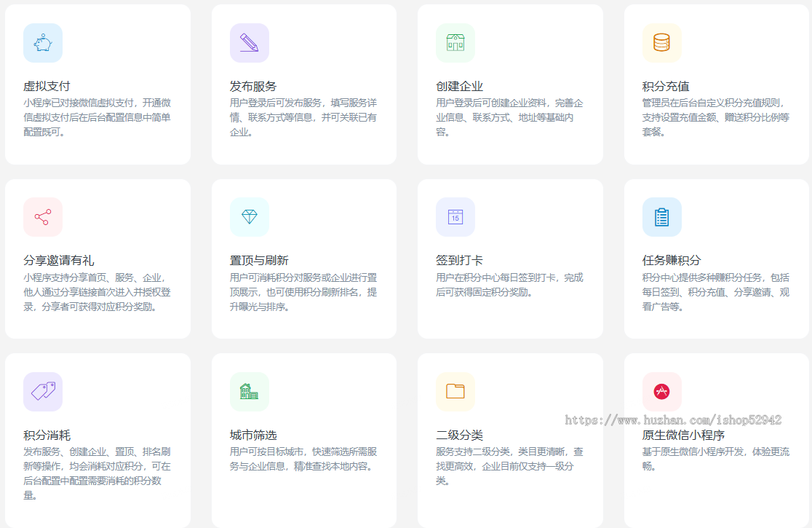Select the 积分充值 heading
Viewport: 812px width, 528px height.
tap(666, 86)
